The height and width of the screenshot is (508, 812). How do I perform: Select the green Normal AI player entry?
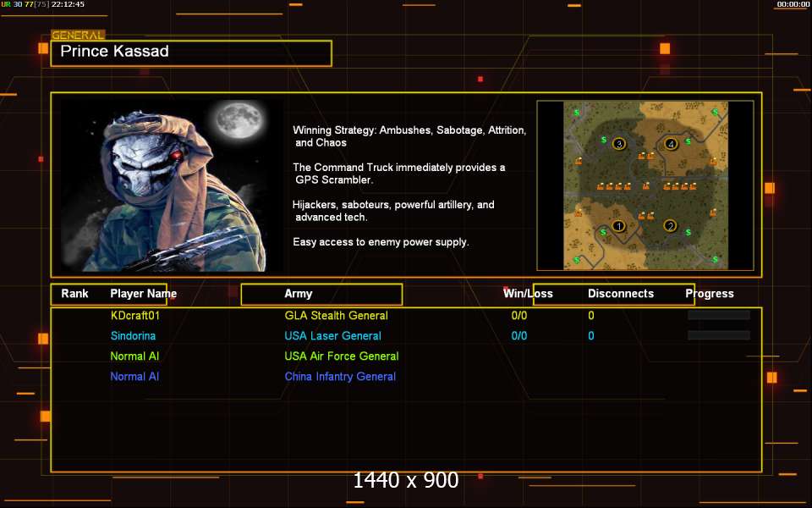[x=134, y=356]
